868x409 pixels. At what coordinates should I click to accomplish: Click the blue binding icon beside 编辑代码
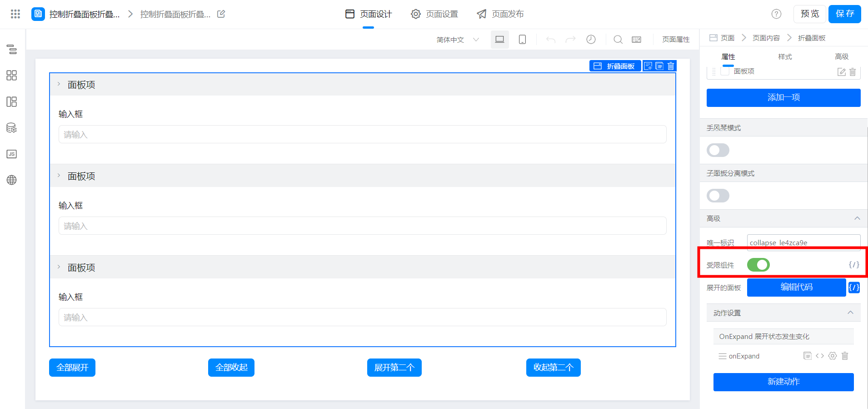(x=854, y=288)
